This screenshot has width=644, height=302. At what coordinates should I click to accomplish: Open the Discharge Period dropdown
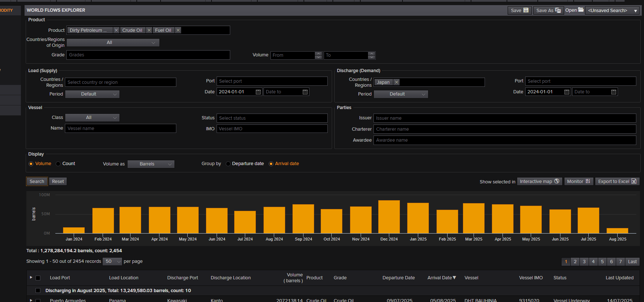tap(401, 94)
